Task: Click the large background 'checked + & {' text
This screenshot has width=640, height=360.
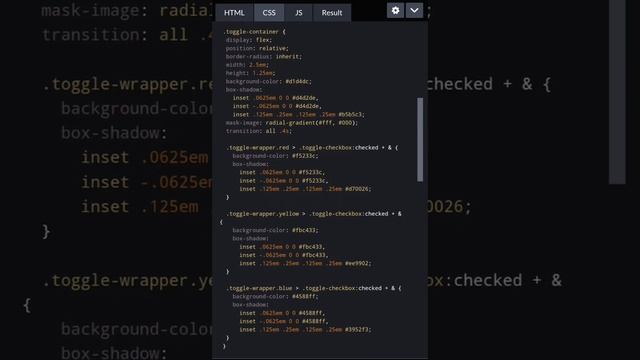Action: point(489,84)
